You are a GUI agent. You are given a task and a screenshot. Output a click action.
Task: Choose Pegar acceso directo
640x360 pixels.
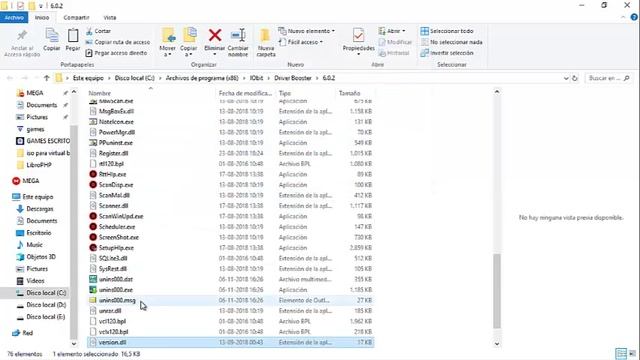click(x=116, y=53)
